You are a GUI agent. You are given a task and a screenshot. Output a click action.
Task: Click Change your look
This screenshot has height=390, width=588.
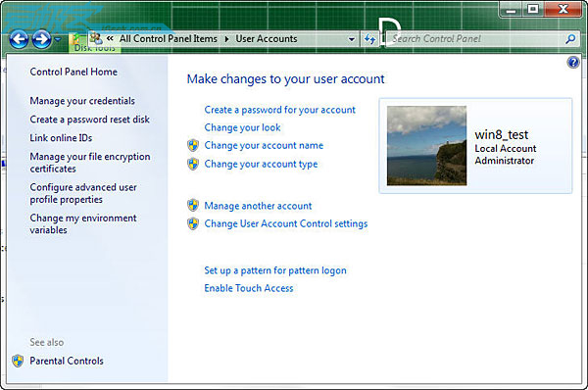pos(243,127)
